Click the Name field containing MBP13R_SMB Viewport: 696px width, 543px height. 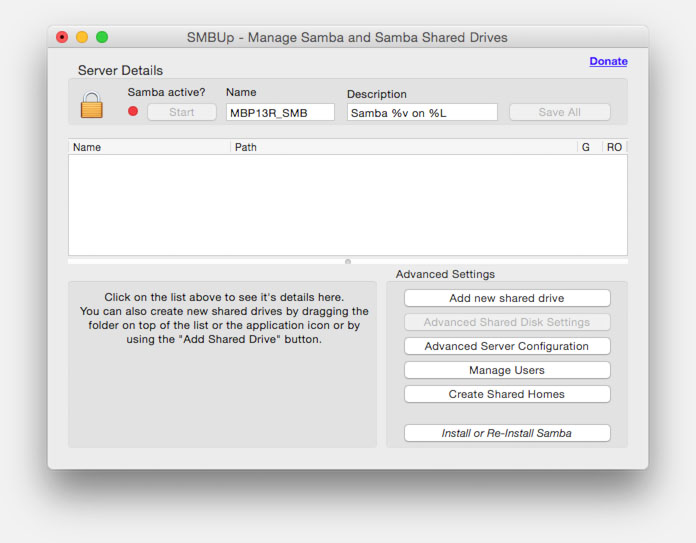click(x=280, y=112)
